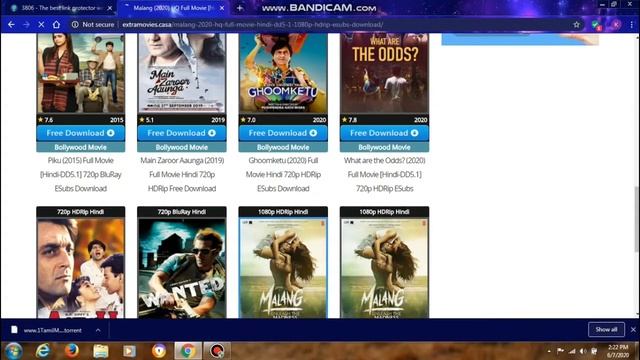The height and width of the screenshot is (360, 640).
Task: Open Main Zaroor Aaunga (2019) title link
Action: coord(182,174)
